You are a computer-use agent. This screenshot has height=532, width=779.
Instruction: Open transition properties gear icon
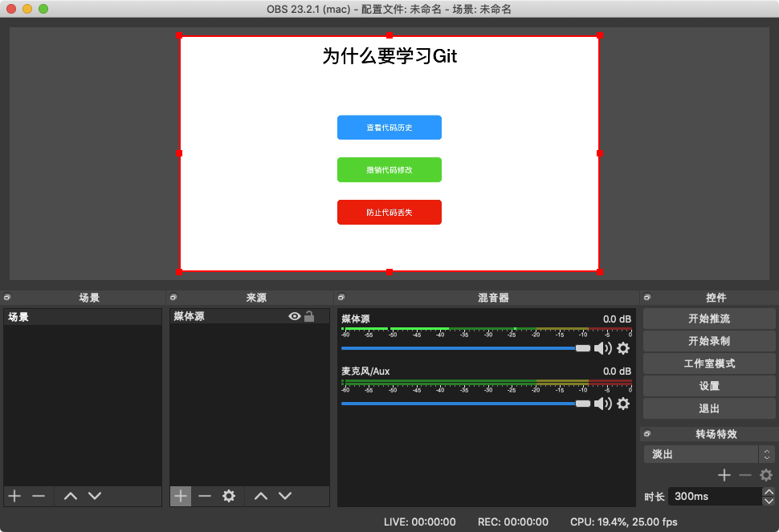point(766,475)
